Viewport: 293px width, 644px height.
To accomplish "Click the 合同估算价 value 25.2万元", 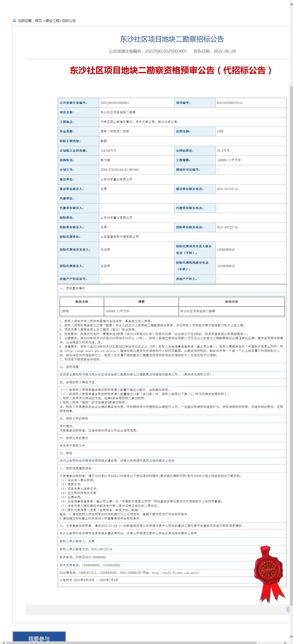I will [223, 151].
